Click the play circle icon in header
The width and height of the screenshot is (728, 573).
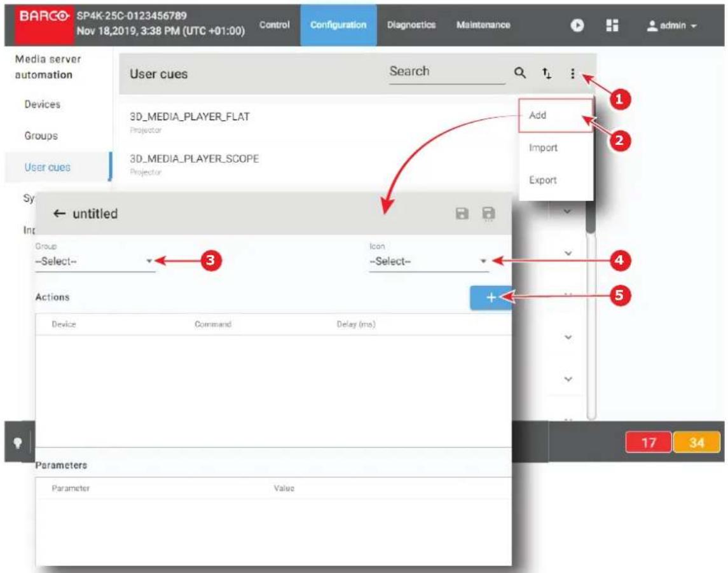click(x=577, y=25)
